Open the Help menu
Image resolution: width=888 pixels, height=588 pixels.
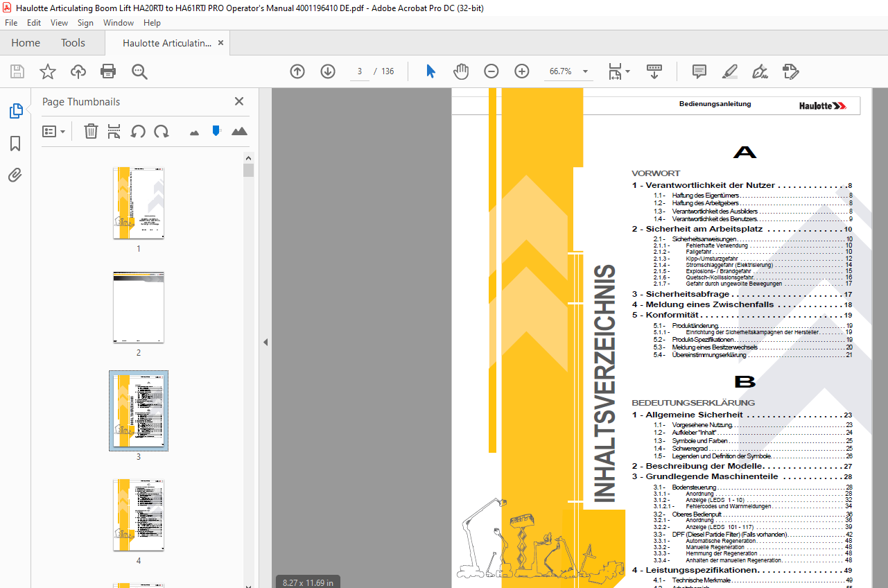[x=152, y=23]
